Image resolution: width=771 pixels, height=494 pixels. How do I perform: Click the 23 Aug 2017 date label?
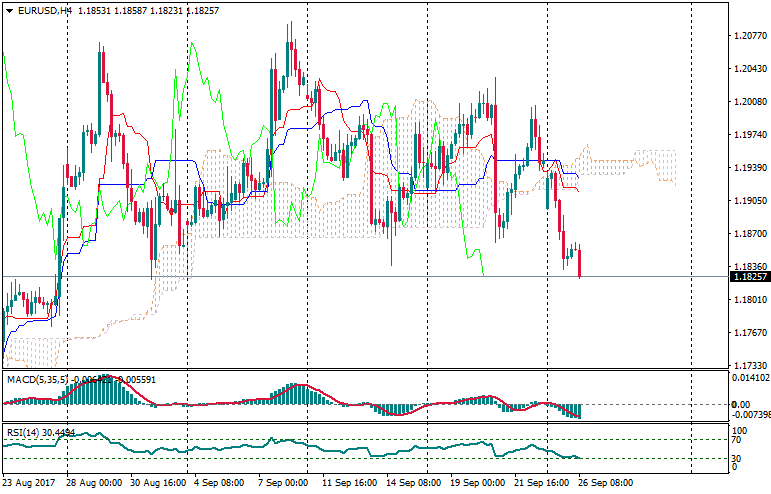pyautogui.click(x=30, y=481)
